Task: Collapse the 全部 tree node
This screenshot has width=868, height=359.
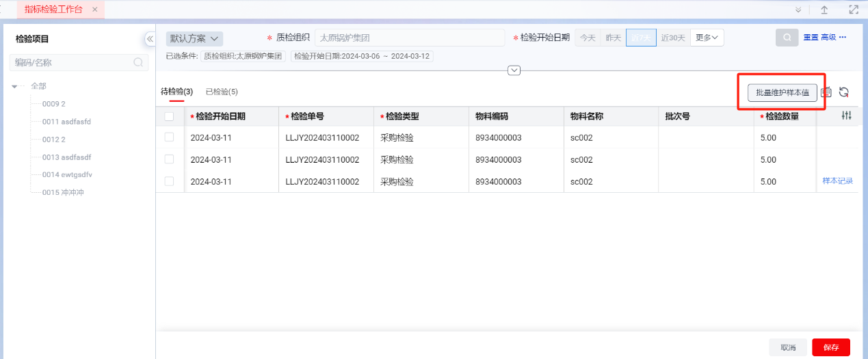Action: click(15, 86)
